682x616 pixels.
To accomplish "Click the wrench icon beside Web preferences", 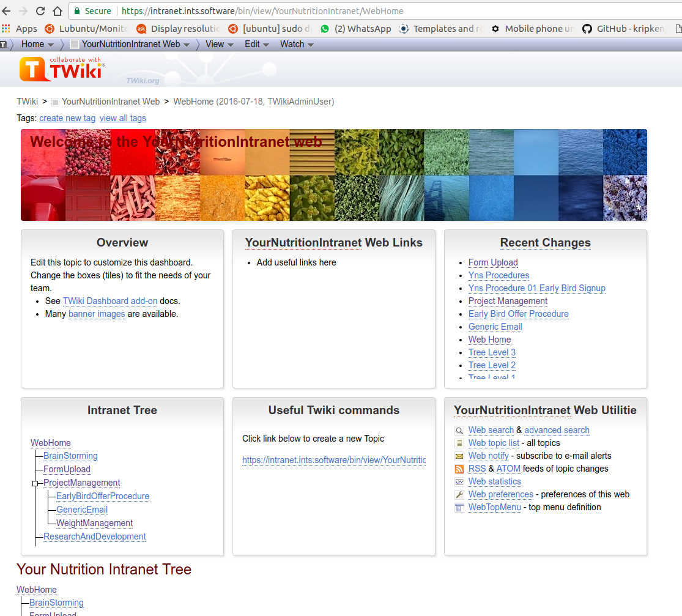I will [459, 495].
